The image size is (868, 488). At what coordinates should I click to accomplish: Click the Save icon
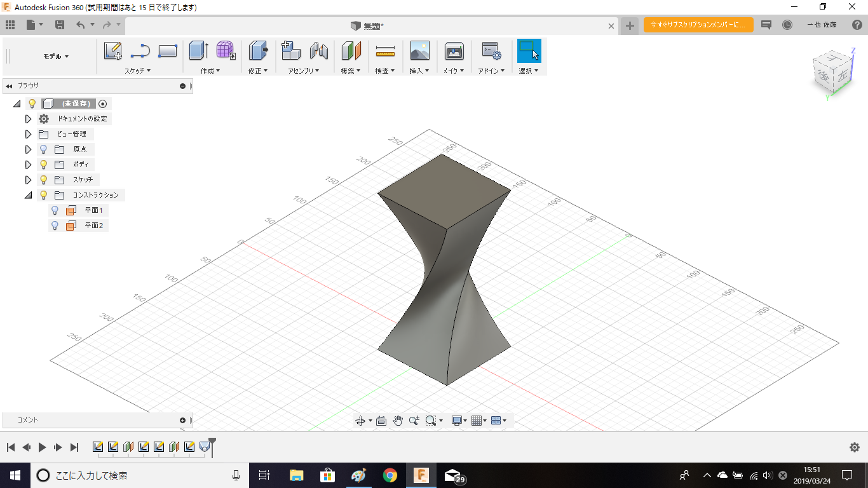[60, 25]
